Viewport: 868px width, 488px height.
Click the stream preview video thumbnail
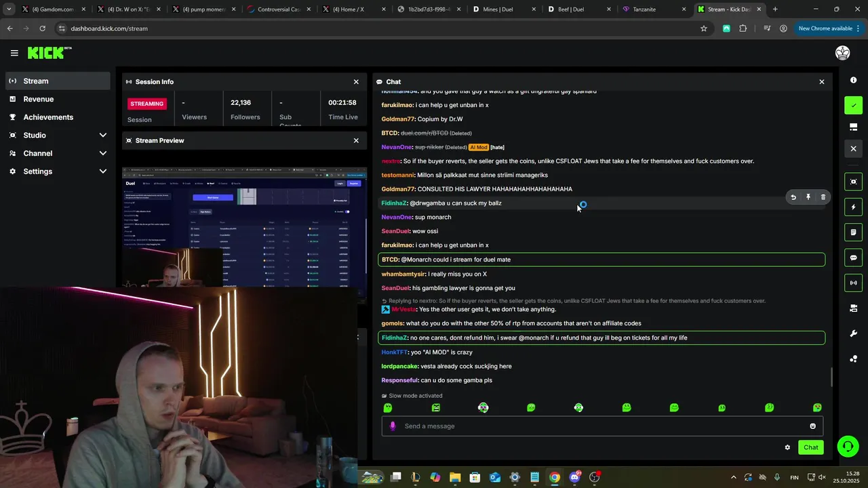point(244,227)
